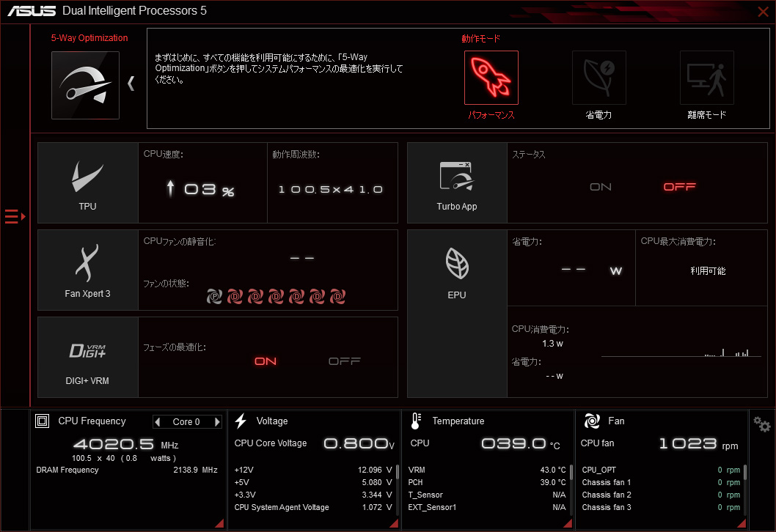
Task: Select the T_Sensor row
Action: point(487,495)
